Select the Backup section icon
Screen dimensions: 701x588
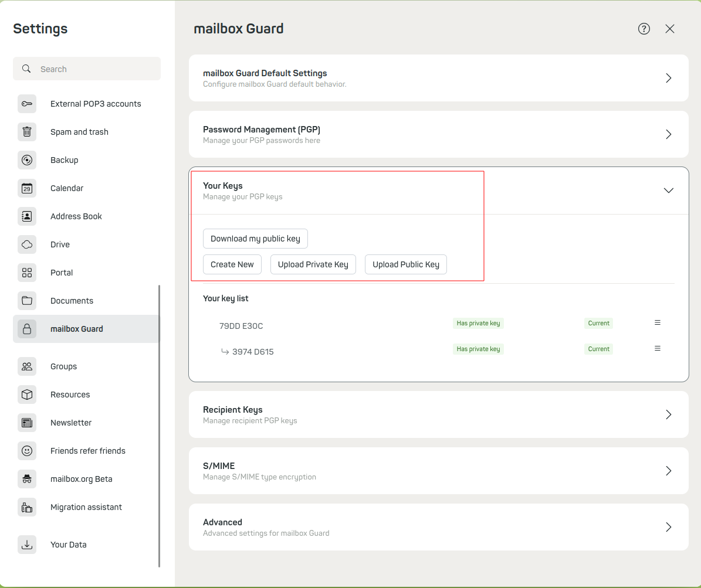(x=27, y=160)
